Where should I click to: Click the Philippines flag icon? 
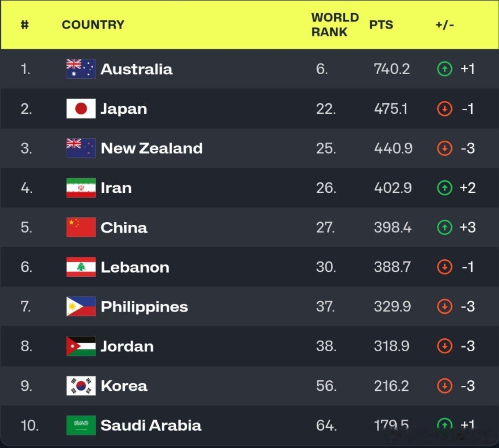coord(81,307)
